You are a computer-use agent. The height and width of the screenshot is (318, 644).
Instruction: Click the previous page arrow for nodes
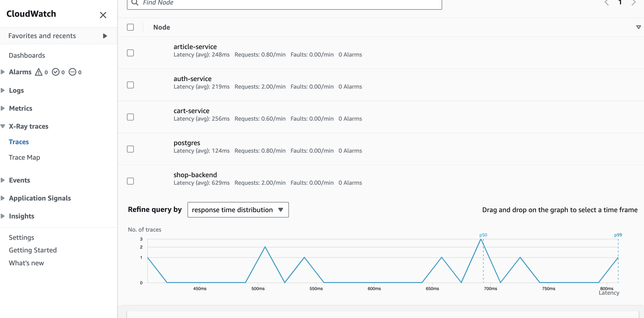(607, 2)
